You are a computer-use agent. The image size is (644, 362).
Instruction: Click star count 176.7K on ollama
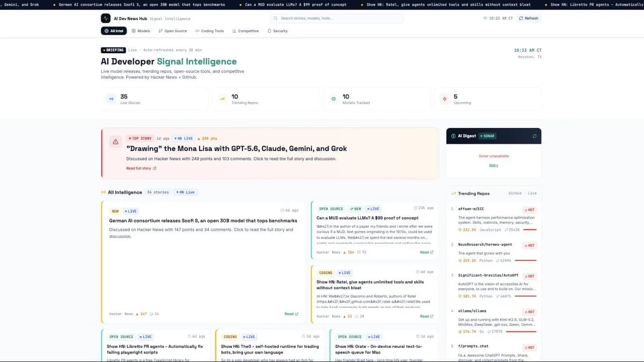467,331
